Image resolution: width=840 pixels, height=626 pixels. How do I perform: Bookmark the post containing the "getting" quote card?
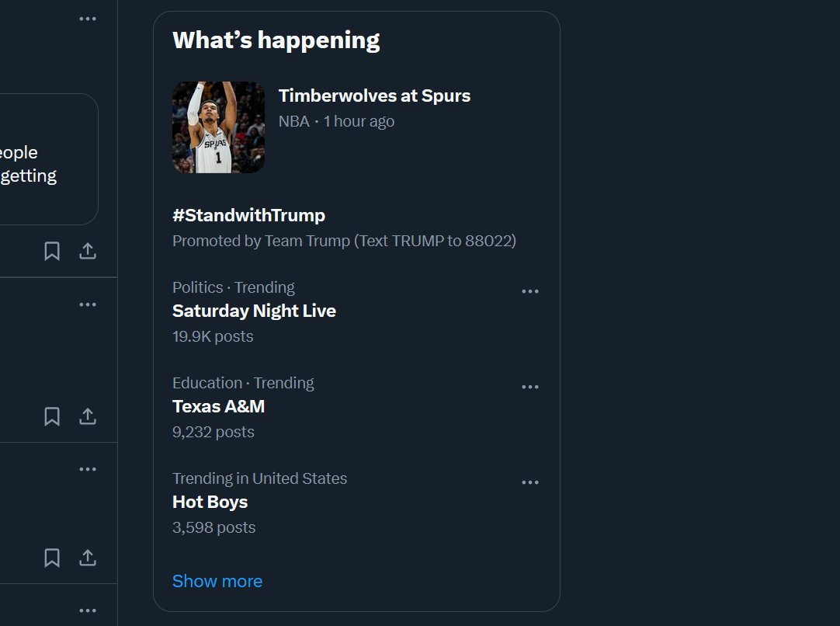coord(52,251)
